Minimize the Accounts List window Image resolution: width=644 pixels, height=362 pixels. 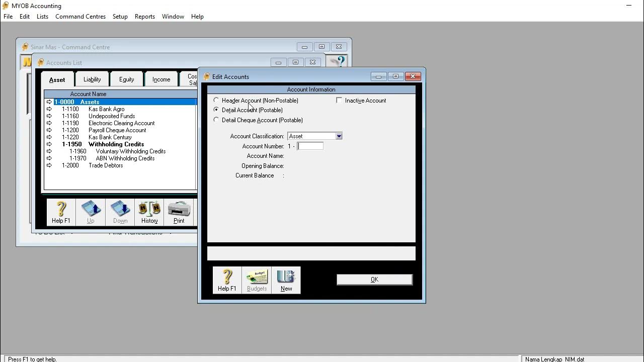278,62
